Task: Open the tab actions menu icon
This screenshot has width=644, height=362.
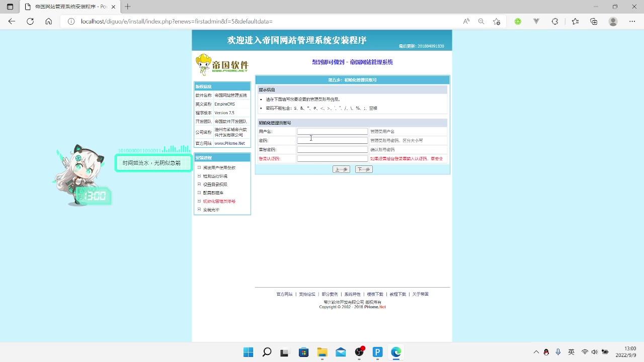Action: (10, 7)
